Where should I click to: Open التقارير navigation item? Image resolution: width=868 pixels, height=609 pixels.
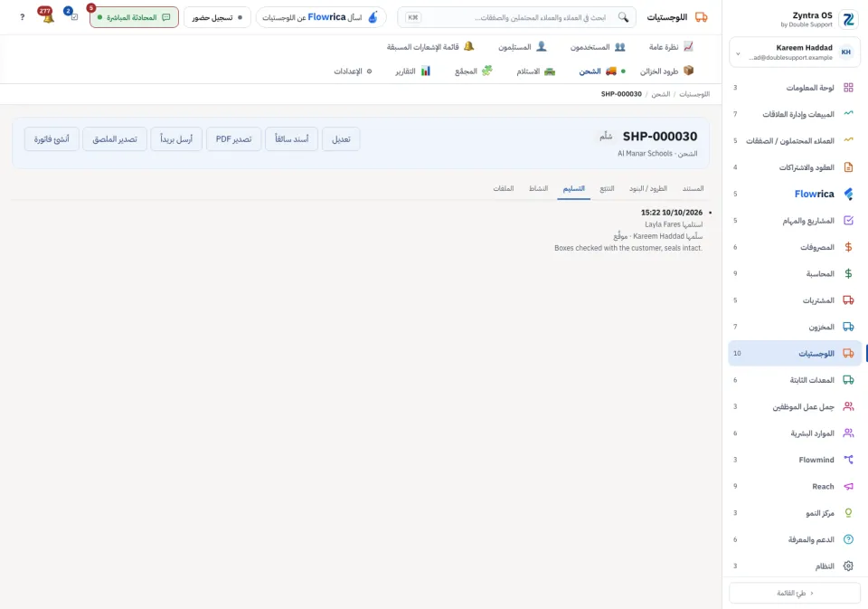pyautogui.click(x=412, y=71)
